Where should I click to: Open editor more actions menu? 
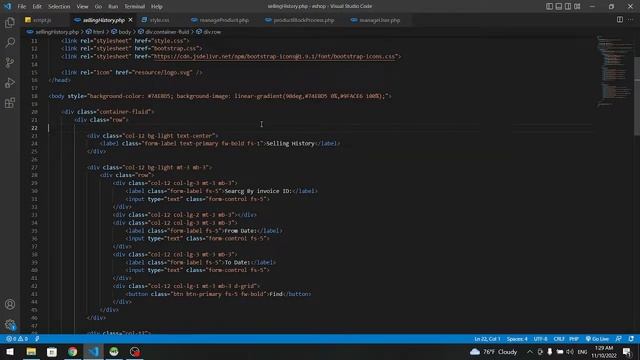pyautogui.click(x=631, y=20)
